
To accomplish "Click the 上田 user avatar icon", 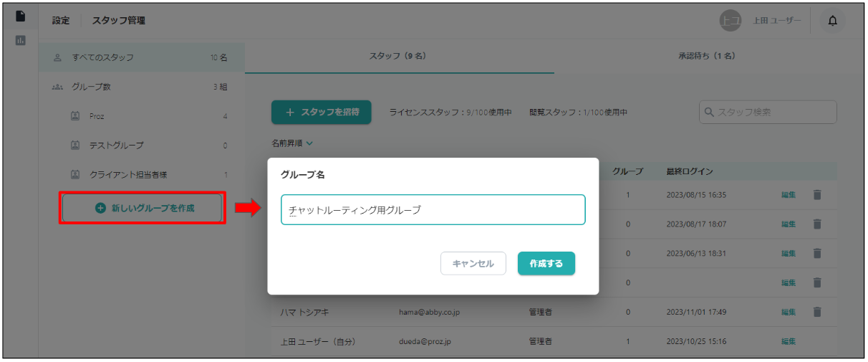I will click(x=730, y=21).
